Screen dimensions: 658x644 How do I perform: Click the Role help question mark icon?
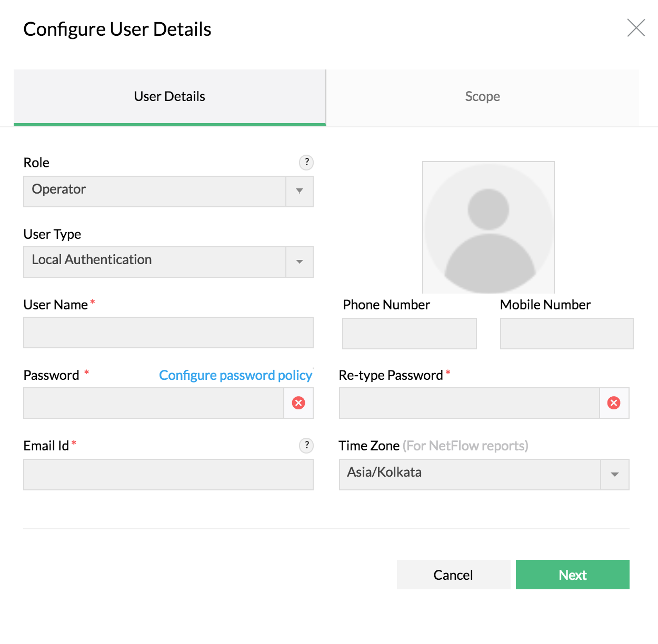(306, 163)
